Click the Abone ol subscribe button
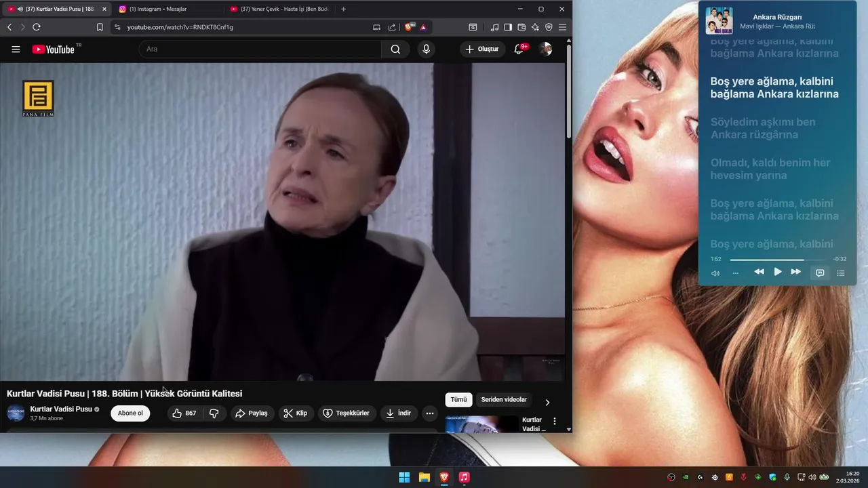Screen dimensions: 868x488 (x=130, y=413)
